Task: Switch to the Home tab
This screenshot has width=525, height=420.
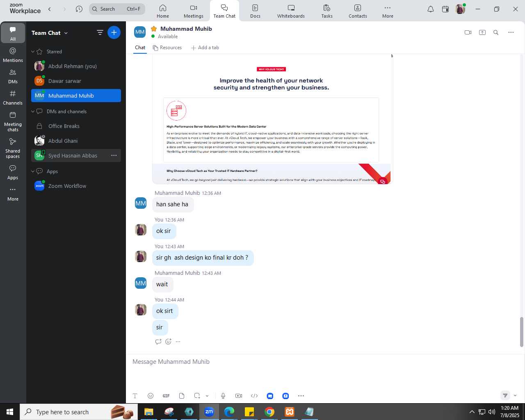Action: pyautogui.click(x=163, y=11)
